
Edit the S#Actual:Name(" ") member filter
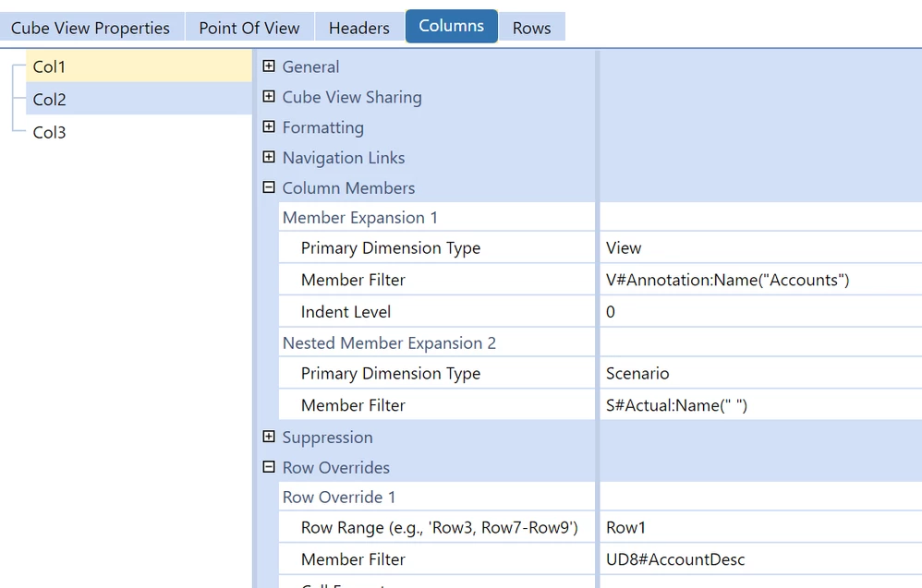pyautogui.click(x=761, y=404)
